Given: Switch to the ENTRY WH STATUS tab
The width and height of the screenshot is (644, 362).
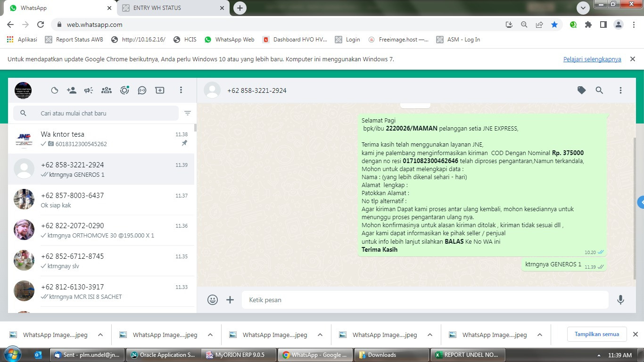Looking at the screenshot, I should 173,8.
